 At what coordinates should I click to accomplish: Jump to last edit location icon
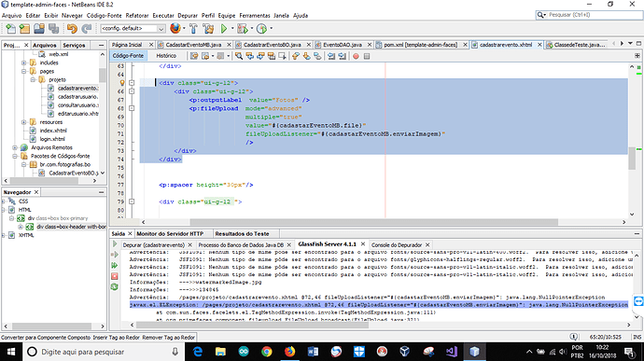click(x=194, y=56)
